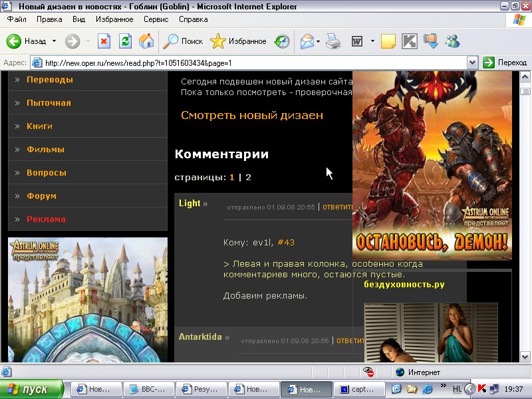Viewport: 532px width, 399px height.
Task: Expand the Mail icon dropdown arrow
Action: tap(318, 41)
